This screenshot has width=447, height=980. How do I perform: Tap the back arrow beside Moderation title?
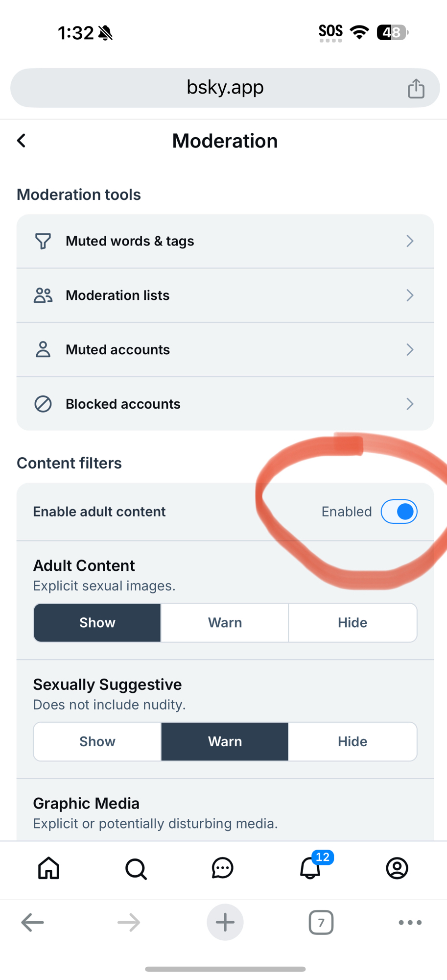click(x=22, y=141)
